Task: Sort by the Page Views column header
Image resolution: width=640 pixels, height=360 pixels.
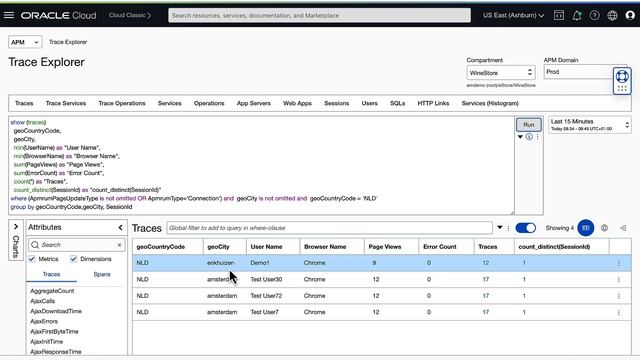Action: 384,247
